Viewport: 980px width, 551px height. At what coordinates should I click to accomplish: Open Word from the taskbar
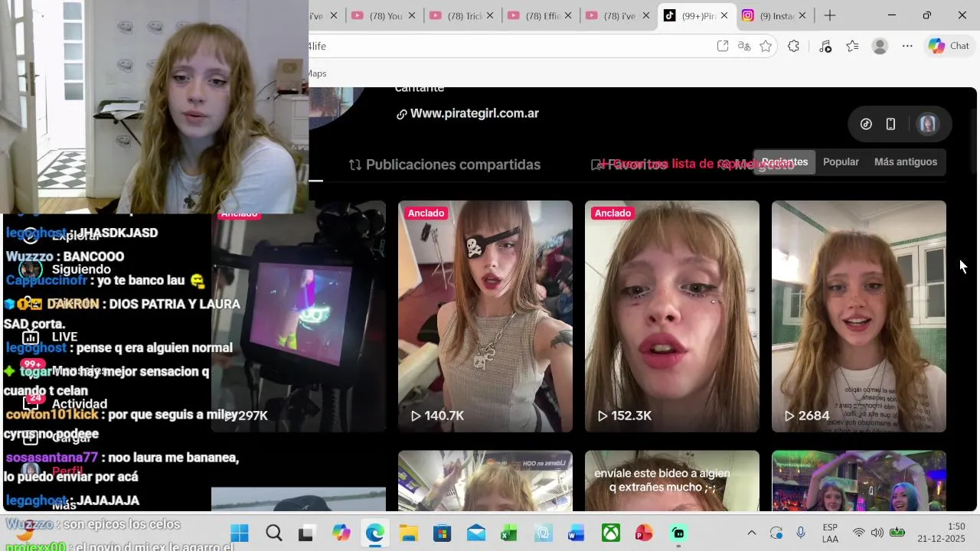[x=577, y=533]
